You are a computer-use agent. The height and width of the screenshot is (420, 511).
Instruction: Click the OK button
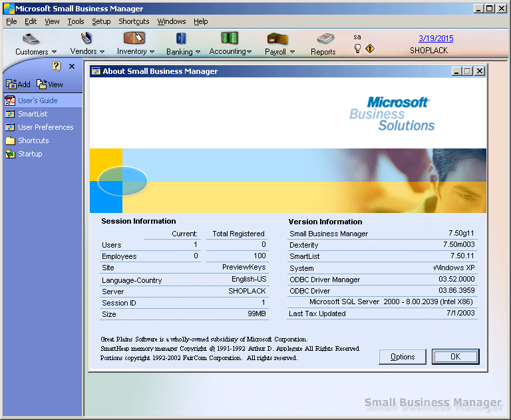click(456, 357)
